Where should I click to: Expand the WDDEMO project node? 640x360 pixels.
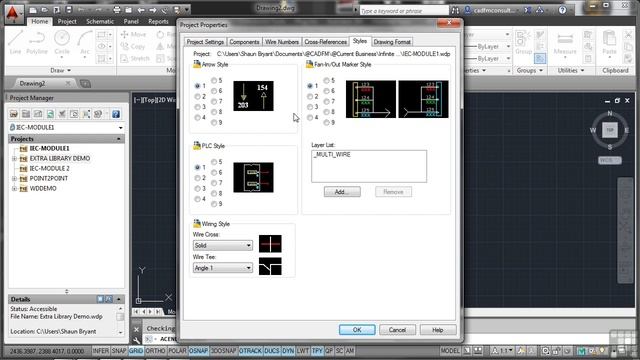(x=14, y=189)
